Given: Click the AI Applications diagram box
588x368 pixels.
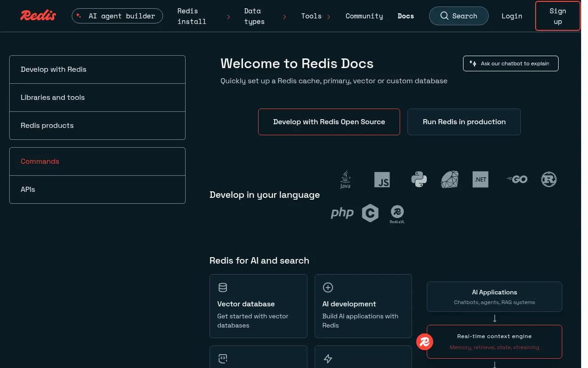Looking at the screenshot, I should [x=494, y=297].
